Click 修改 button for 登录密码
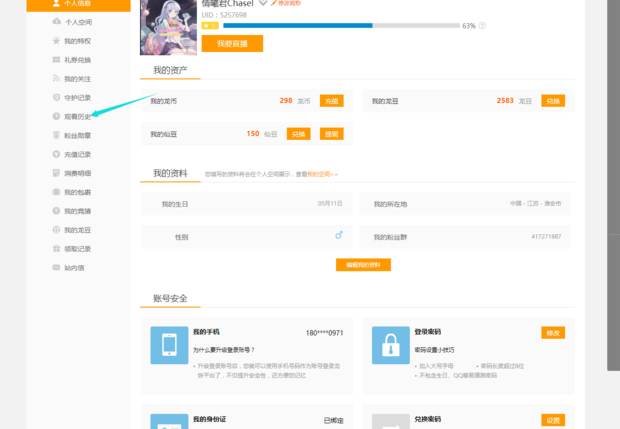The image size is (620, 429). 553,333
